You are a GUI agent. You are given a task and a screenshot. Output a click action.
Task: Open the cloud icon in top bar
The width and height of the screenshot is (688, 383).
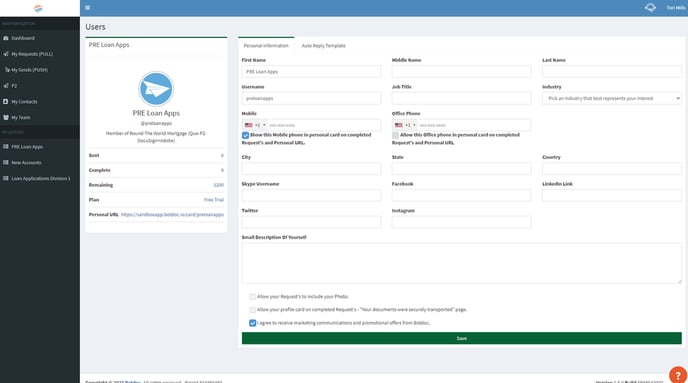pyautogui.click(x=650, y=8)
